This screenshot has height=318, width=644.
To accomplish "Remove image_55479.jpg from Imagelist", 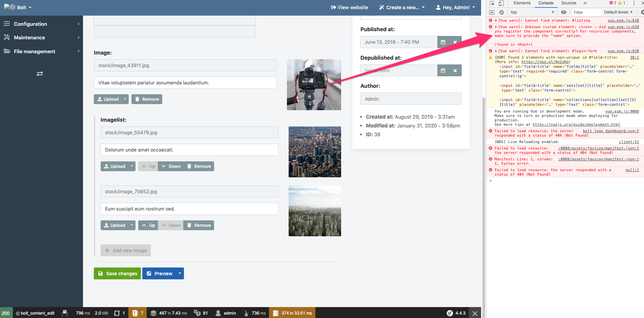I will [199, 166].
